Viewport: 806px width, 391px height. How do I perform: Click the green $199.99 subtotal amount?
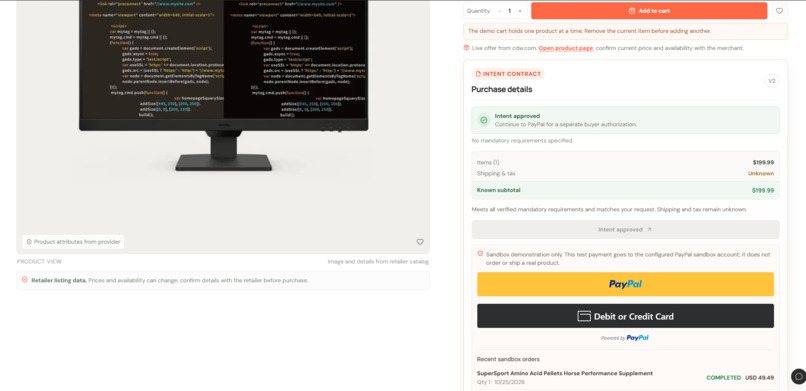[763, 191]
